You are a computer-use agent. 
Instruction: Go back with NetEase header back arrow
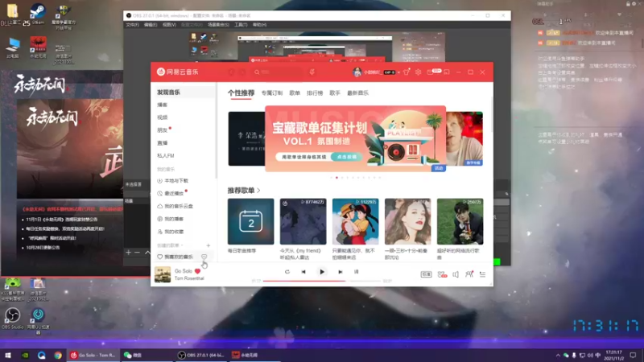tap(232, 72)
